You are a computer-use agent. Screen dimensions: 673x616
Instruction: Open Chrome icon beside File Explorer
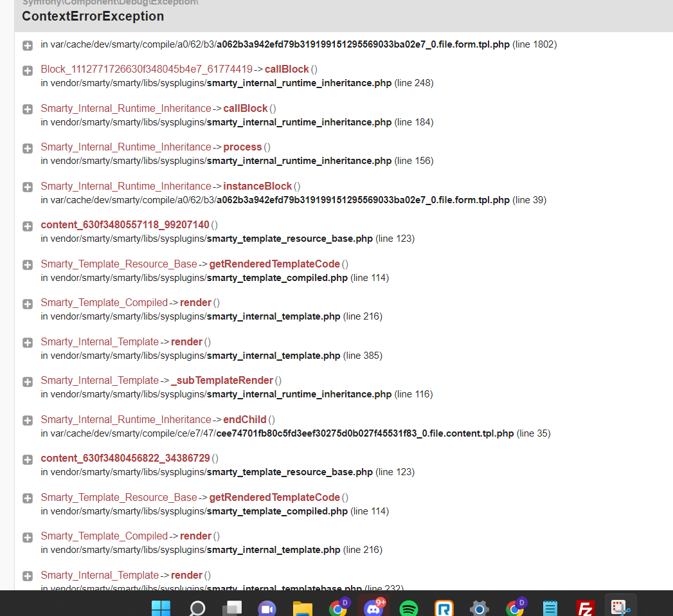pos(339,608)
